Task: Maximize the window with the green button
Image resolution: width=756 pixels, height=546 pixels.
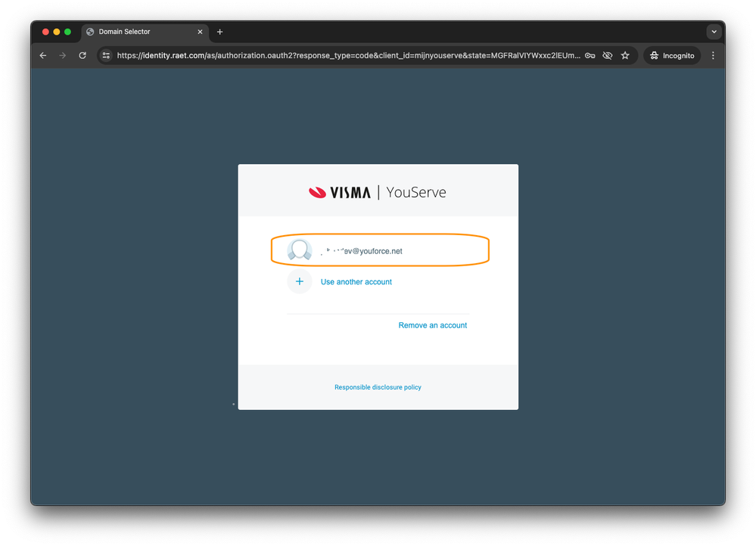Action: 68,32
